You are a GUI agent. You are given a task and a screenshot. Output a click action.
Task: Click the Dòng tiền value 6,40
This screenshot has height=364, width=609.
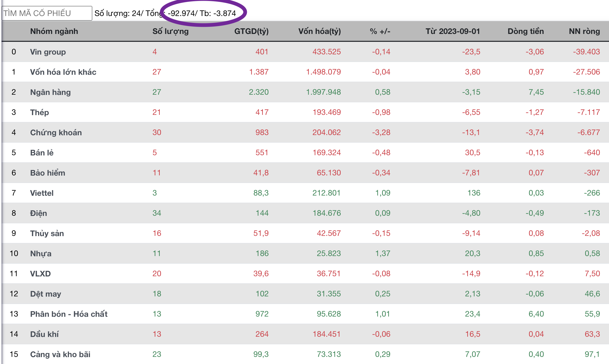(536, 314)
